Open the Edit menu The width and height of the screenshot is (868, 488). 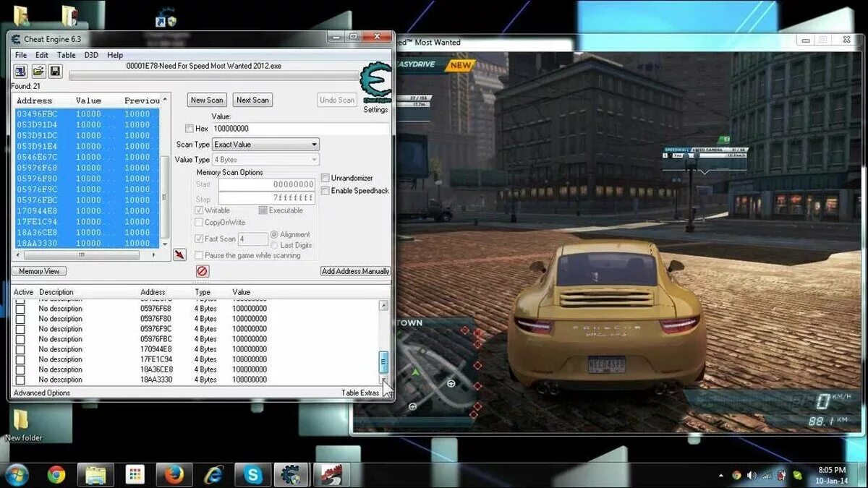[x=42, y=55]
